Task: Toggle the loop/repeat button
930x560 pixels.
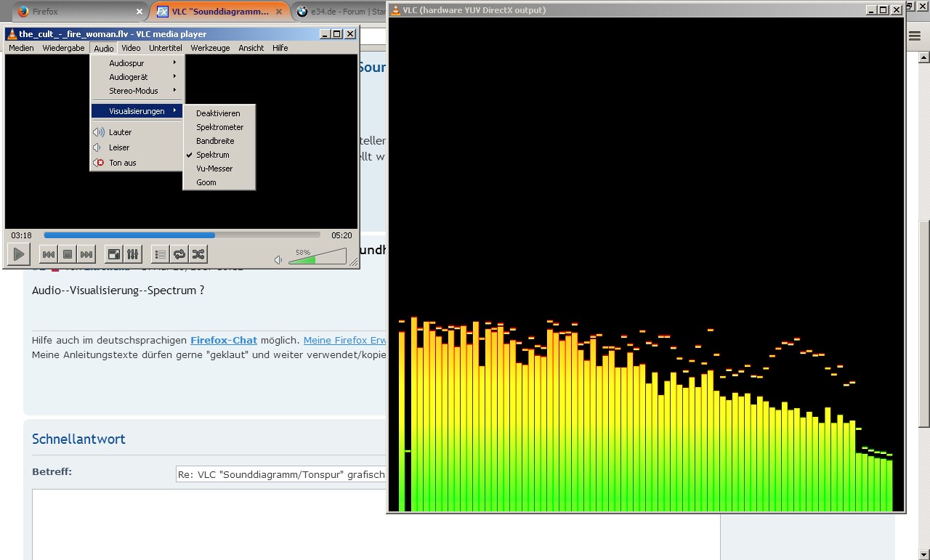Action: [179, 254]
